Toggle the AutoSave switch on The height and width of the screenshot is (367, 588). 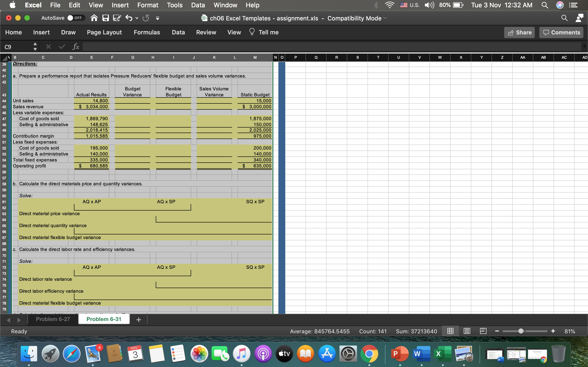[76, 18]
